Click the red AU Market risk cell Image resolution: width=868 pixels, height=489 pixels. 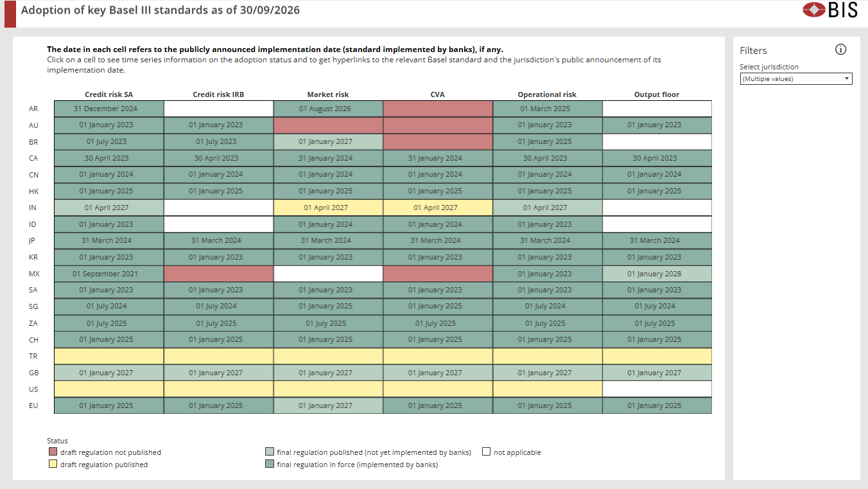[328, 125]
